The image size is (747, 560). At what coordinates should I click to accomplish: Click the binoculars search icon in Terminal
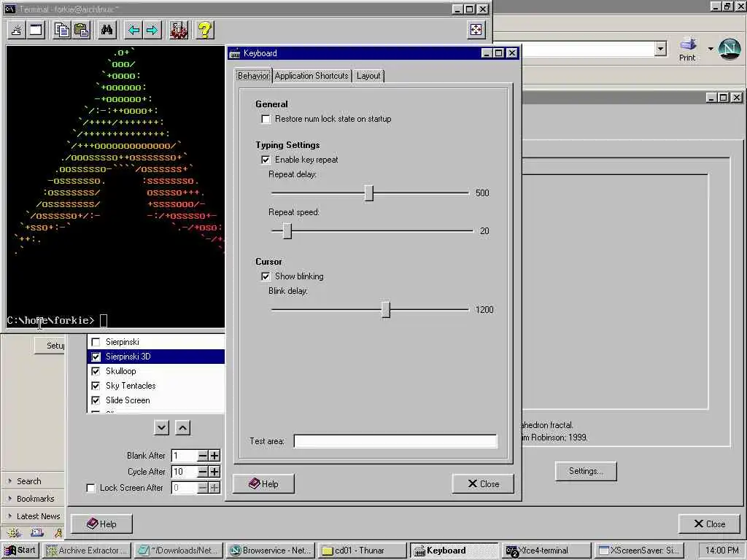107,31
